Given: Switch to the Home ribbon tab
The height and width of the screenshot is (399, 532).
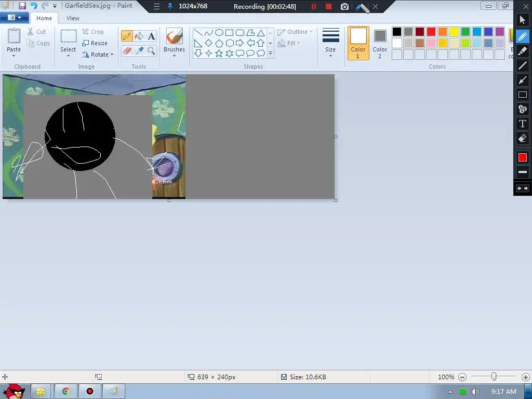Looking at the screenshot, I should point(44,18).
